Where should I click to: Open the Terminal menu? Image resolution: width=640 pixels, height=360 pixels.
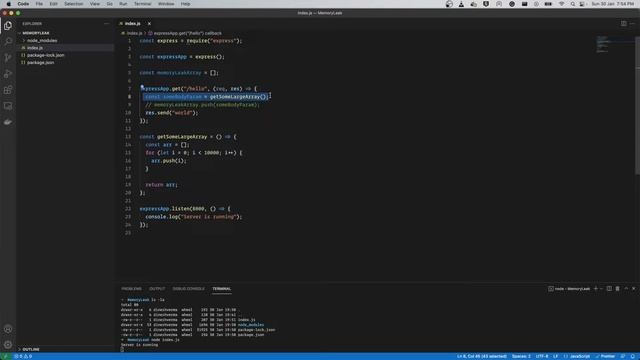pyautogui.click(x=142, y=4)
